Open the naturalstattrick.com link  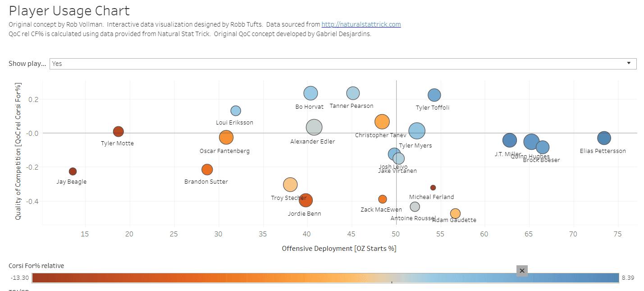361,24
